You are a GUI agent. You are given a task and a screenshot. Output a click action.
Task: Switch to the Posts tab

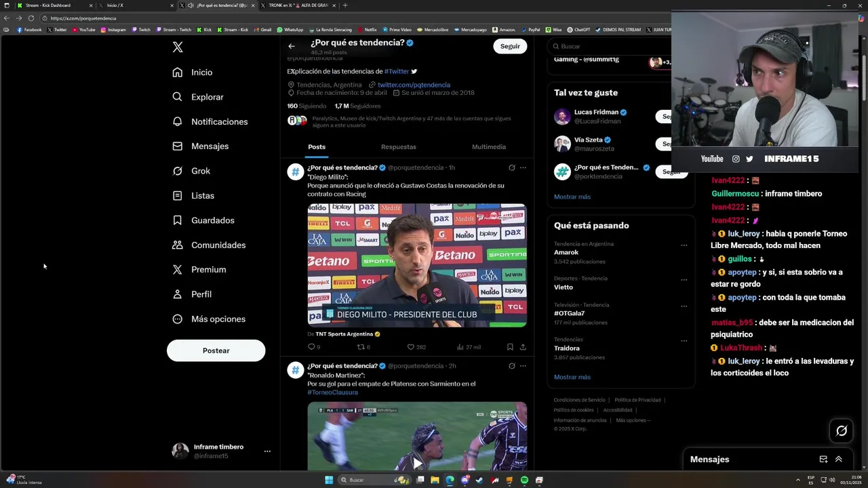(317, 147)
